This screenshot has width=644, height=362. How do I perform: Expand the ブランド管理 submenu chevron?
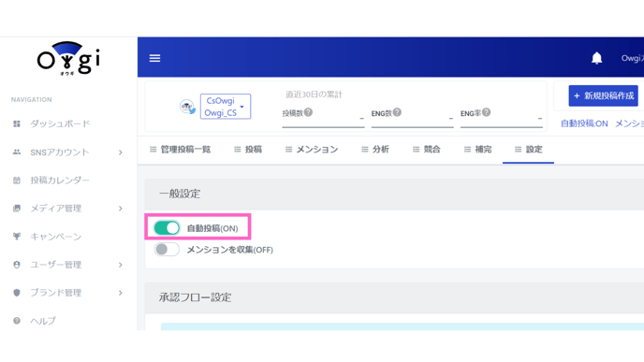121,293
